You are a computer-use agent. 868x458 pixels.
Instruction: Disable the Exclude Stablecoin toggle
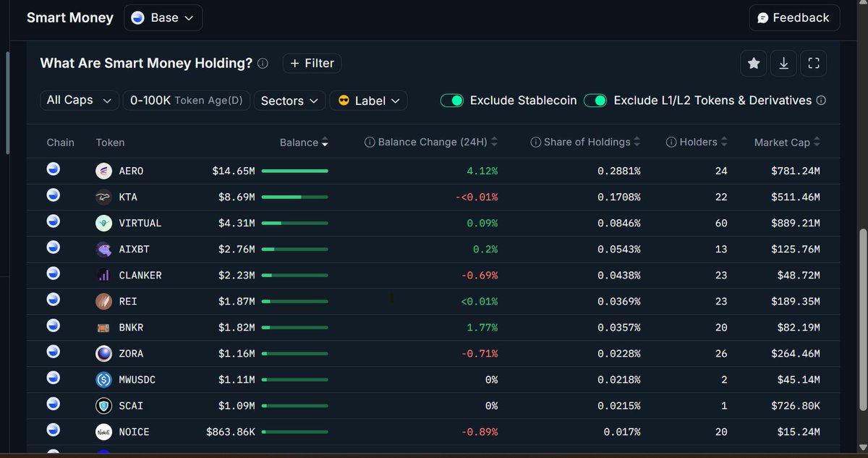point(452,101)
